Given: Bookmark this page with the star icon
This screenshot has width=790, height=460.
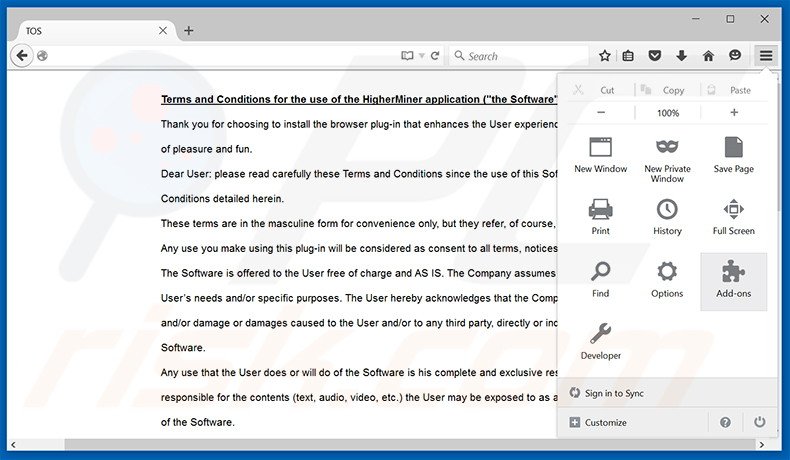Looking at the screenshot, I should [x=605, y=56].
